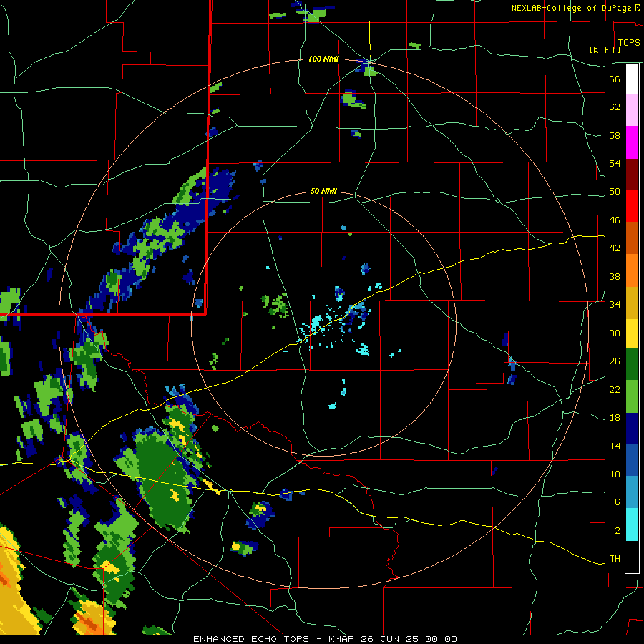Pick the dark red legend swatch
The image size is (644, 644).
click(x=632, y=174)
